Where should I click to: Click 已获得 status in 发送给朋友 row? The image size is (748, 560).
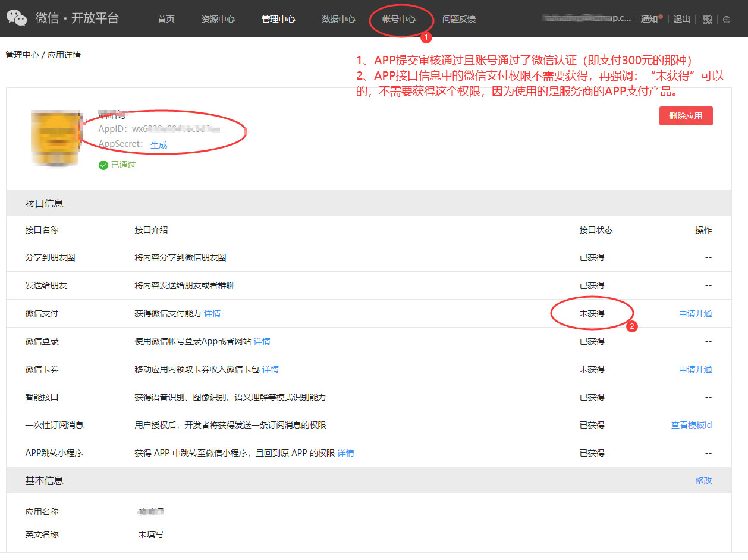coord(592,285)
